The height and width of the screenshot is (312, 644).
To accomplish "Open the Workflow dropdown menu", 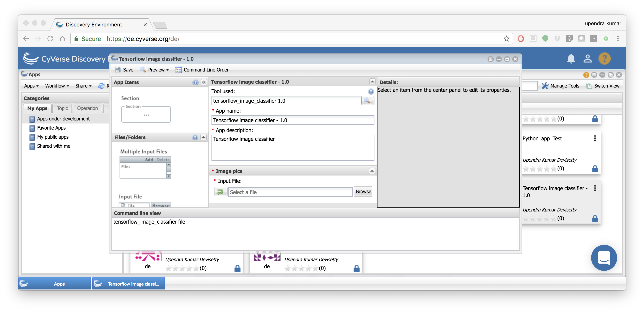I will [x=57, y=86].
